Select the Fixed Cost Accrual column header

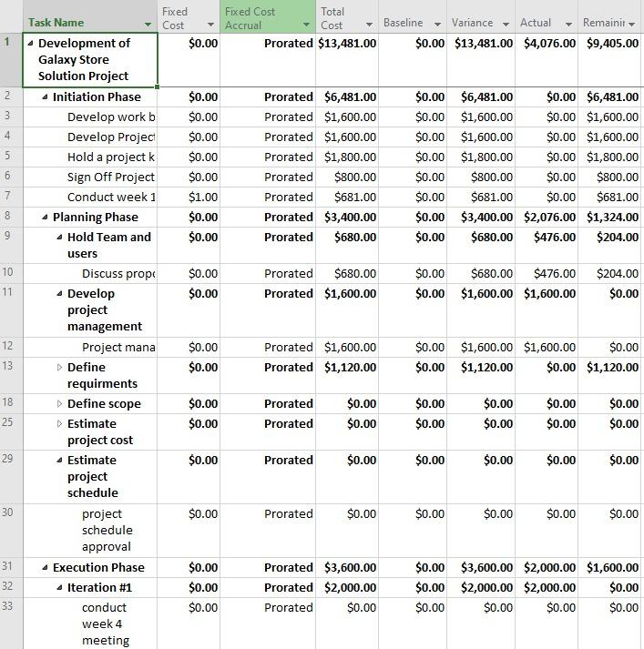tap(268, 16)
